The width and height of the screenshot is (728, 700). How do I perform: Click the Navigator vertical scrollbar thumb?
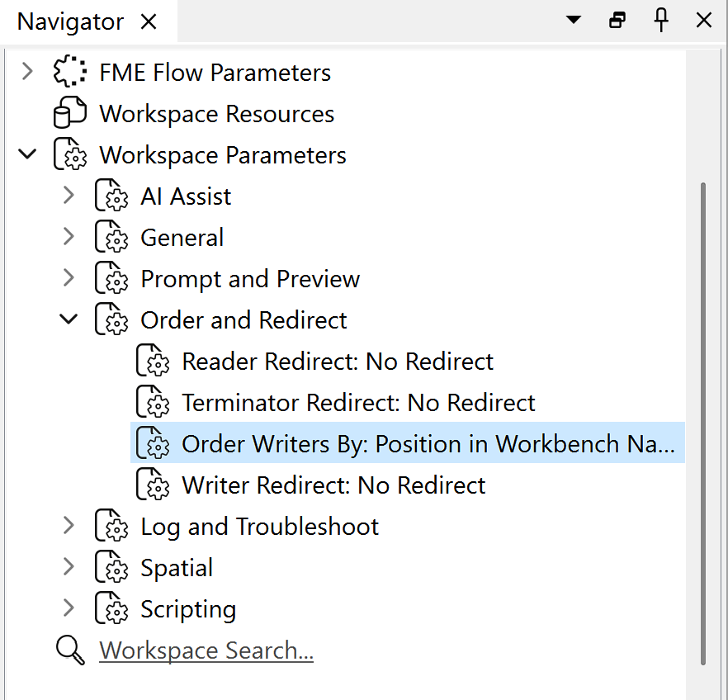tap(703, 423)
